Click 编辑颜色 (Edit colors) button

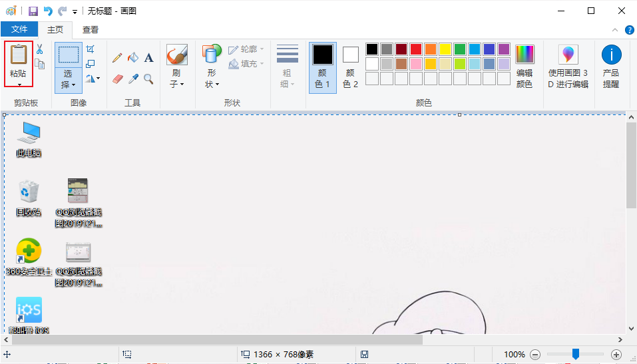coord(525,67)
